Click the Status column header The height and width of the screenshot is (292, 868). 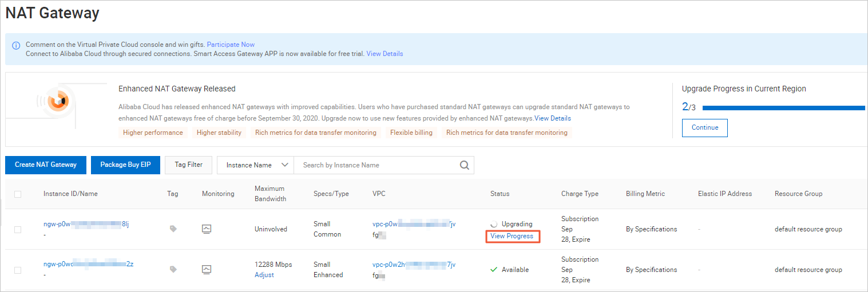point(500,194)
